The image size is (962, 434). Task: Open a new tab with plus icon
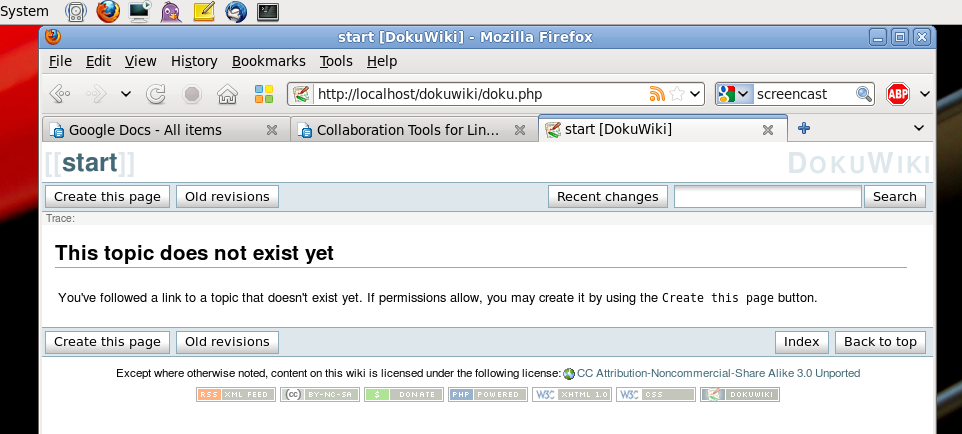803,128
